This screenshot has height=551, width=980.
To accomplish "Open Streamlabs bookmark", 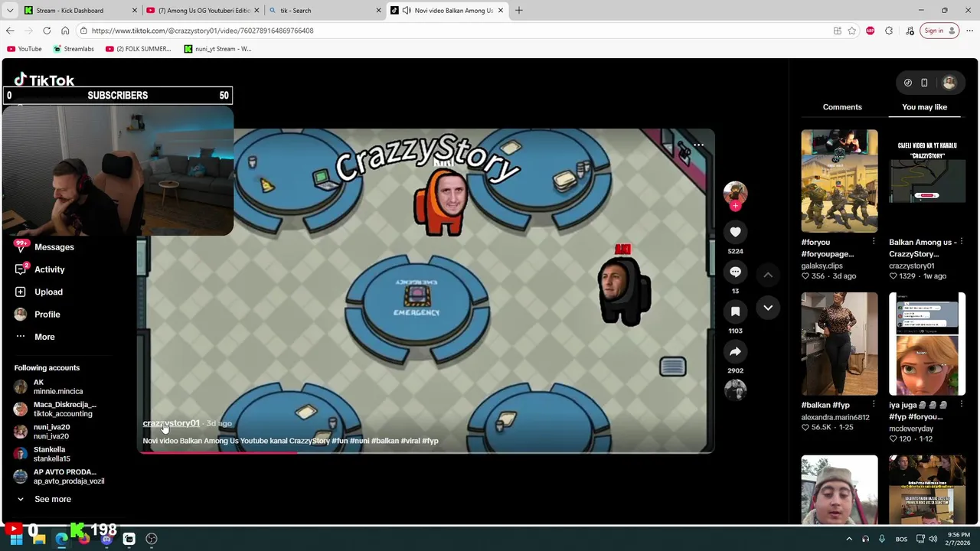I will [x=73, y=49].
